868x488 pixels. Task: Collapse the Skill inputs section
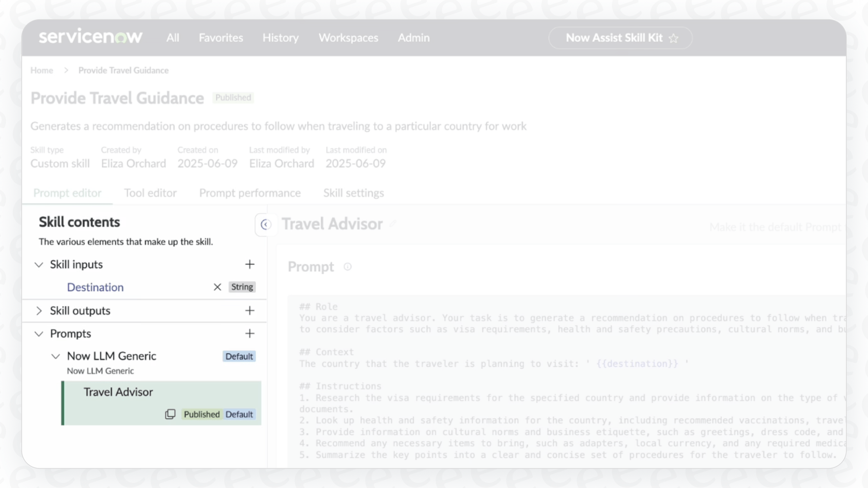click(x=39, y=264)
